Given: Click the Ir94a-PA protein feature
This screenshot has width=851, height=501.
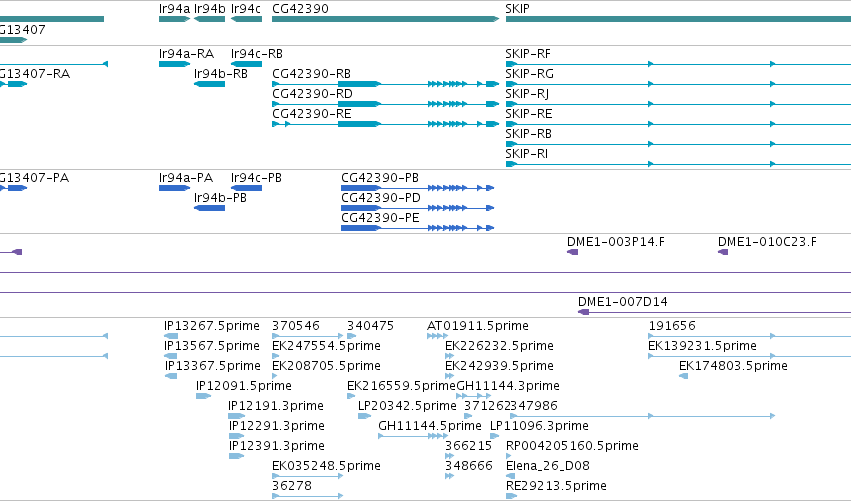Looking at the screenshot, I should 174,188.
